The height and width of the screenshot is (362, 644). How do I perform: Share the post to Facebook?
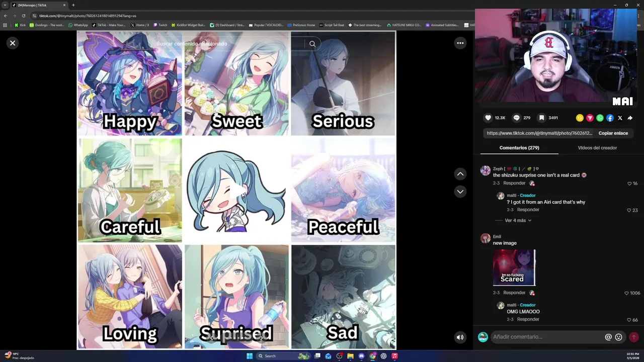coord(610,118)
